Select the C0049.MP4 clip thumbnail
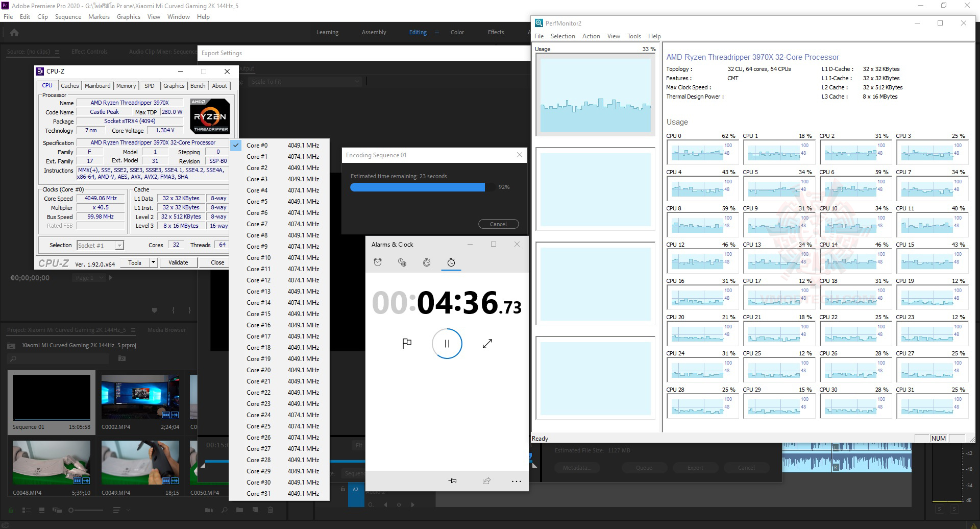 pos(140,462)
